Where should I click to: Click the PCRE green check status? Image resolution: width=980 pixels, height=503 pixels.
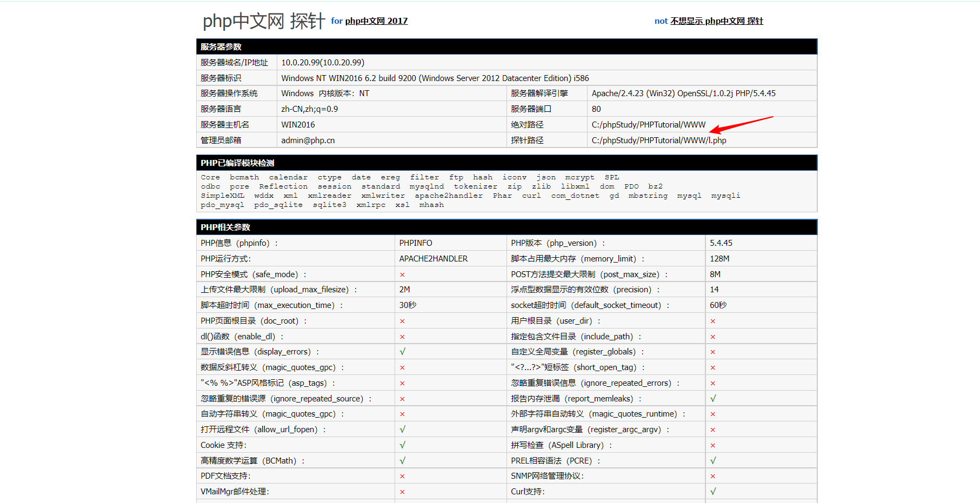(x=713, y=461)
